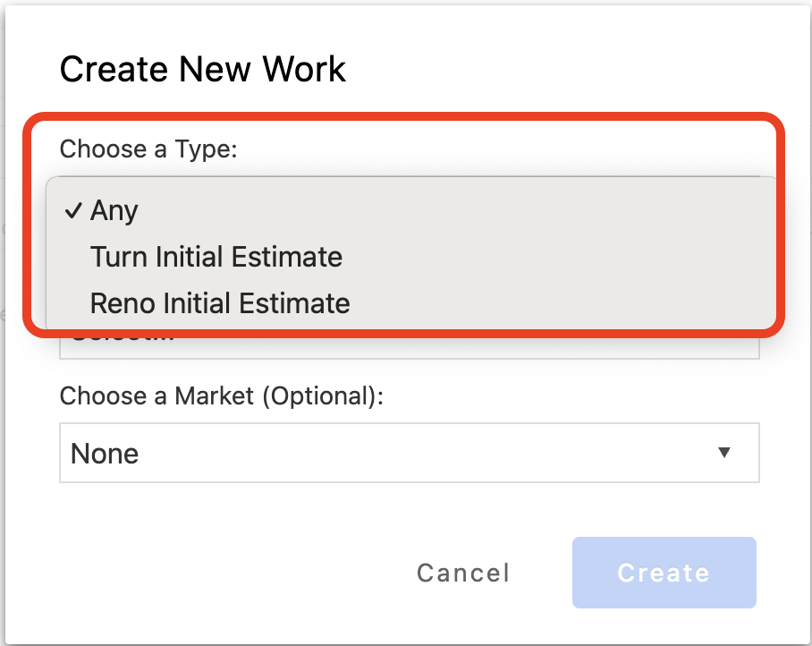Click the empty middle of the Market select box
This screenshot has width=812, height=646.
coord(402,453)
